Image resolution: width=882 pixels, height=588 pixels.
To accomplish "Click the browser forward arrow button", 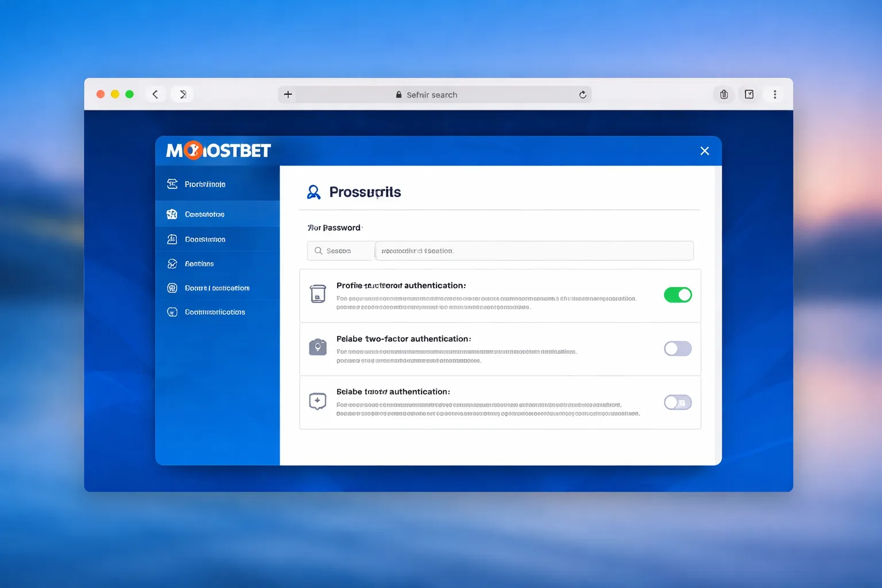I will tap(183, 94).
